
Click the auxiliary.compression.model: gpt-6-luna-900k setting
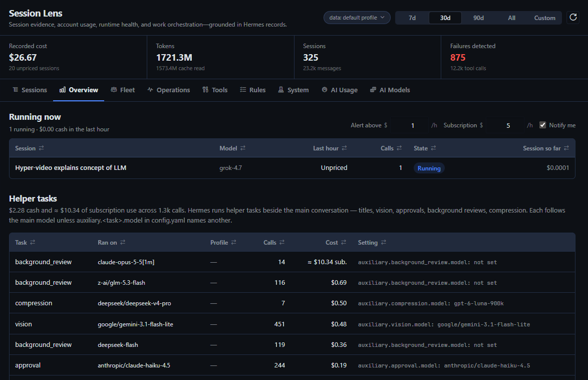[x=431, y=303]
